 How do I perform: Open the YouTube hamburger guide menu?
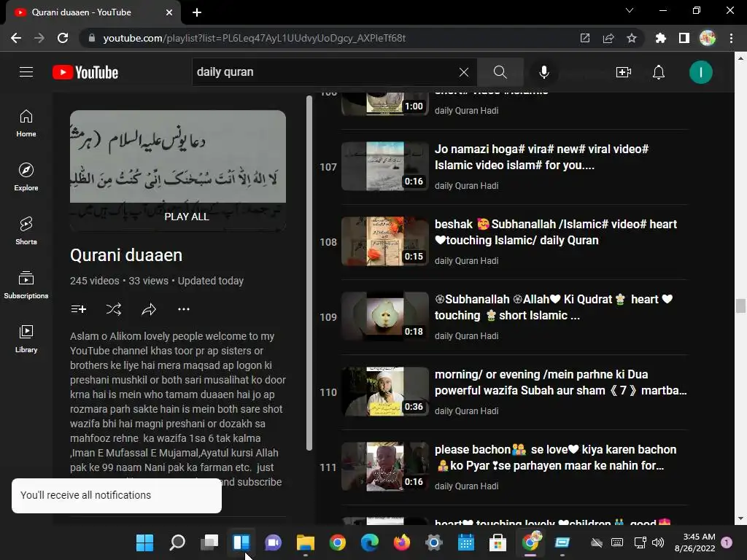click(26, 72)
